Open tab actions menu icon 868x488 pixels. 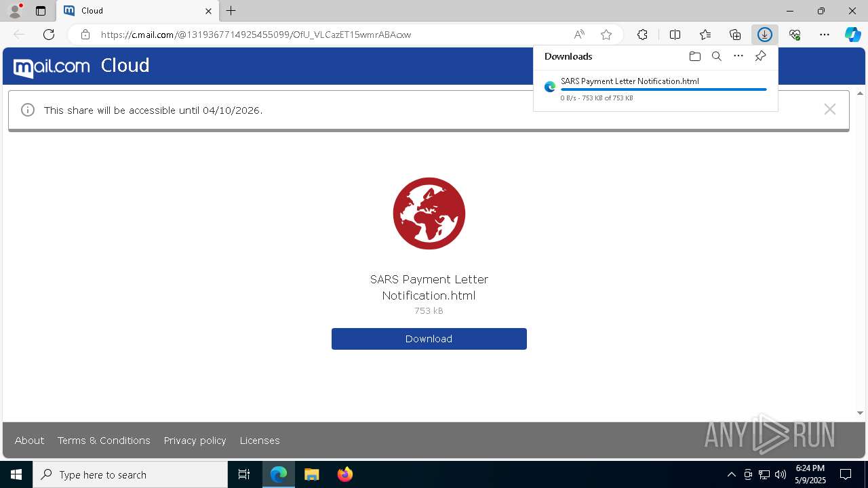[x=41, y=11]
